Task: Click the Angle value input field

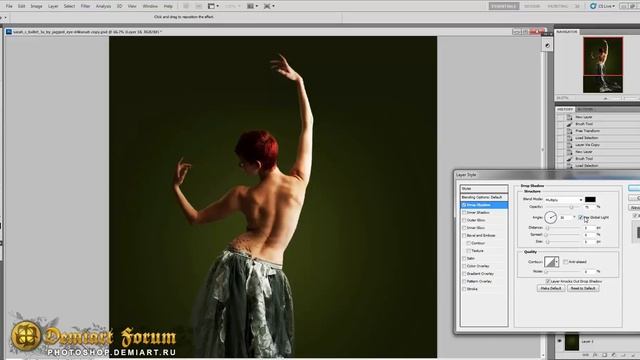Action: [565, 218]
